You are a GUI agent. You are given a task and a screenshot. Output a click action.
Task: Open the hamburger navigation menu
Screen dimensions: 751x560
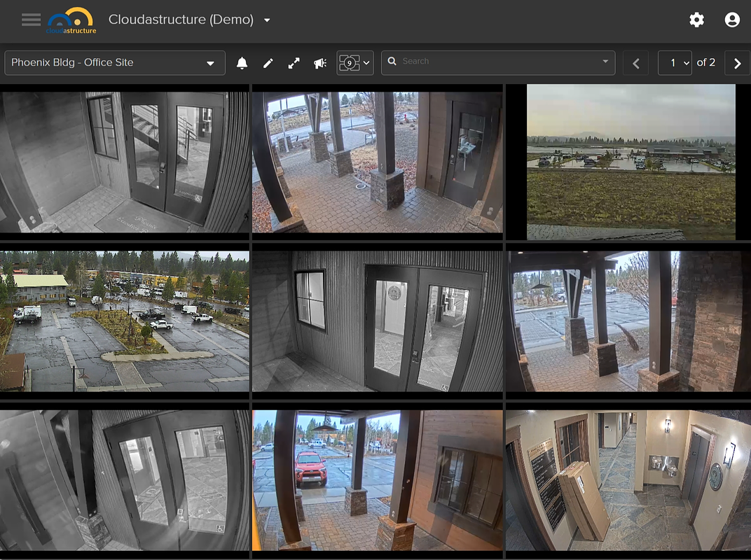[x=31, y=20]
